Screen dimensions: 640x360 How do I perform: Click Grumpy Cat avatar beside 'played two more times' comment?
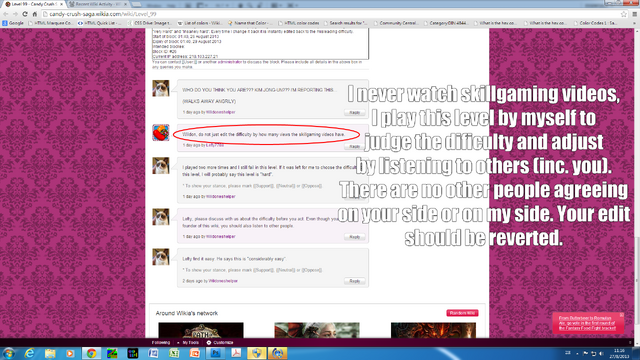[x=161, y=166]
